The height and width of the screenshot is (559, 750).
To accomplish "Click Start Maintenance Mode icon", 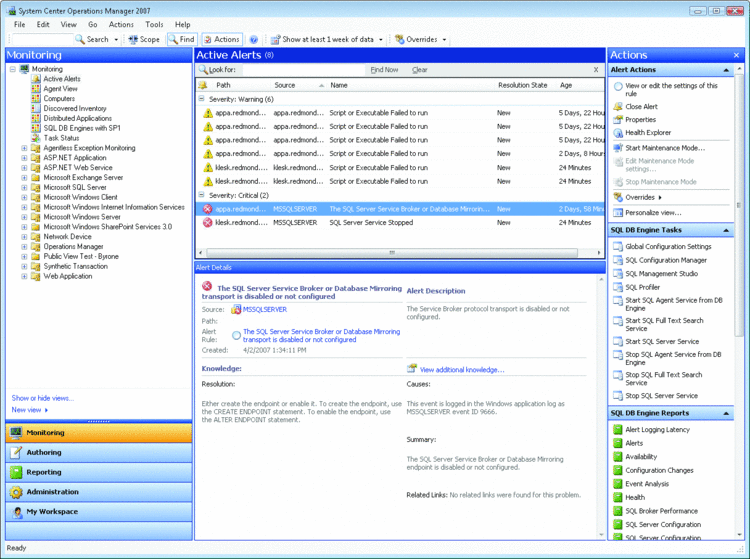I will click(x=618, y=148).
